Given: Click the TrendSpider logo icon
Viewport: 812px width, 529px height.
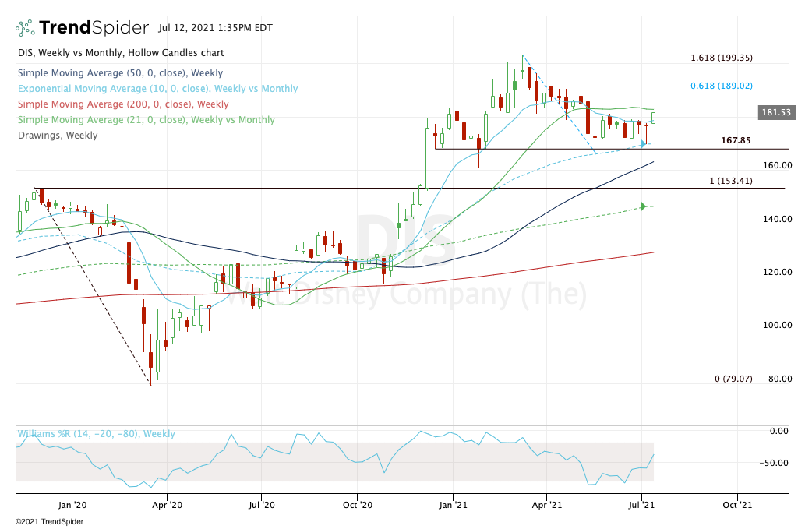Looking at the screenshot, I should [x=25, y=28].
